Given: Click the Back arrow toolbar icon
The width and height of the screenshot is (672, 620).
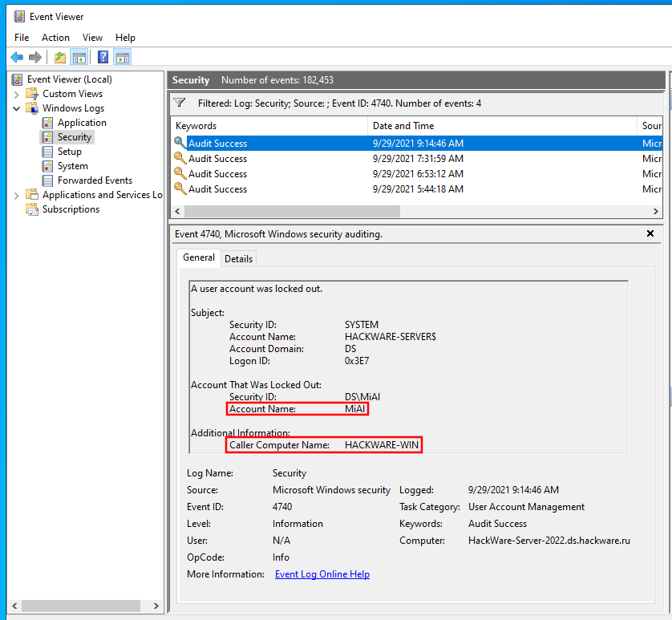Looking at the screenshot, I should (x=17, y=57).
